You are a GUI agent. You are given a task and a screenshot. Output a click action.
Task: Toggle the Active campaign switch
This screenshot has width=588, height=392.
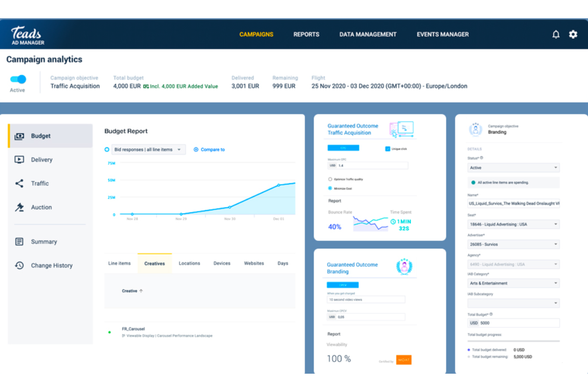click(18, 79)
